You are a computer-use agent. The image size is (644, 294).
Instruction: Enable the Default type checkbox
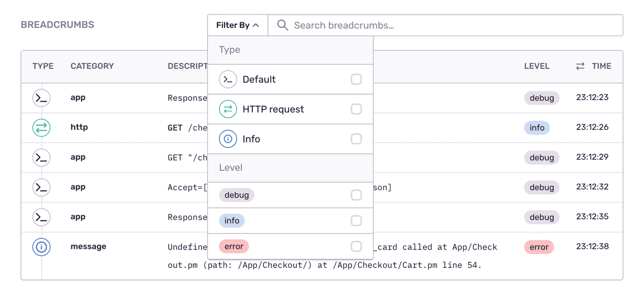tap(356, 80)
